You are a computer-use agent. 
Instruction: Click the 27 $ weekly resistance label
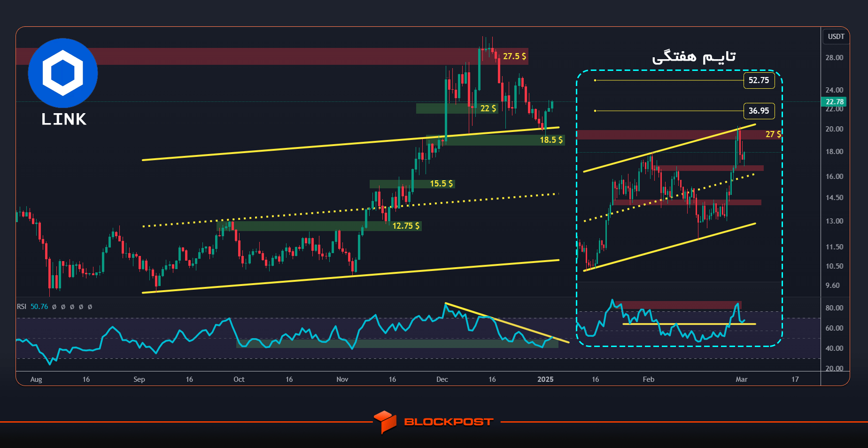[773, 134]
